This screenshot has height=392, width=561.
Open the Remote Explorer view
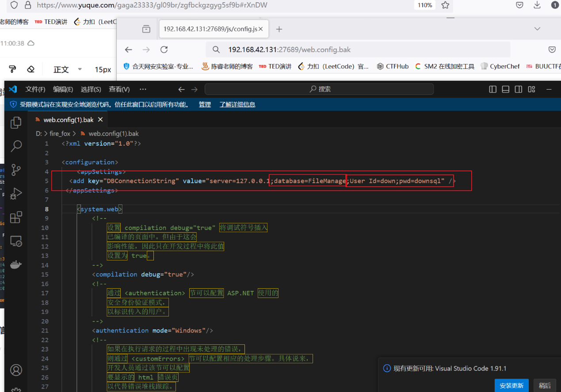[16, 241]
